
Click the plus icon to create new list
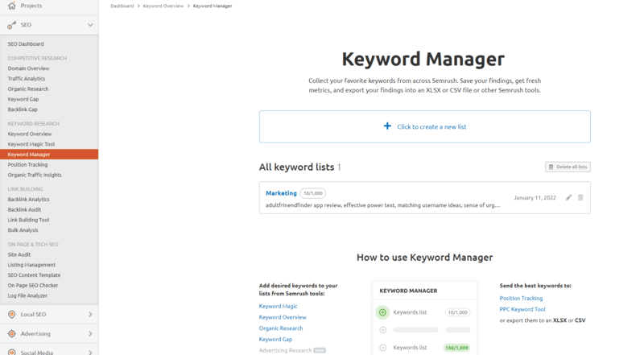[x=387, y=126]
